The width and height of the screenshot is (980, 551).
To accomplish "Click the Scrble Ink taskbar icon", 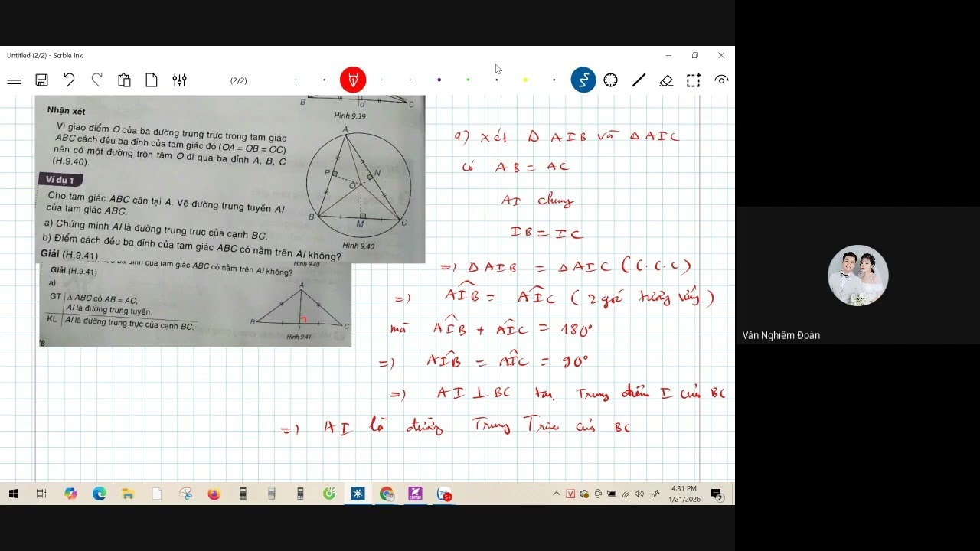I will coord(358,494).
